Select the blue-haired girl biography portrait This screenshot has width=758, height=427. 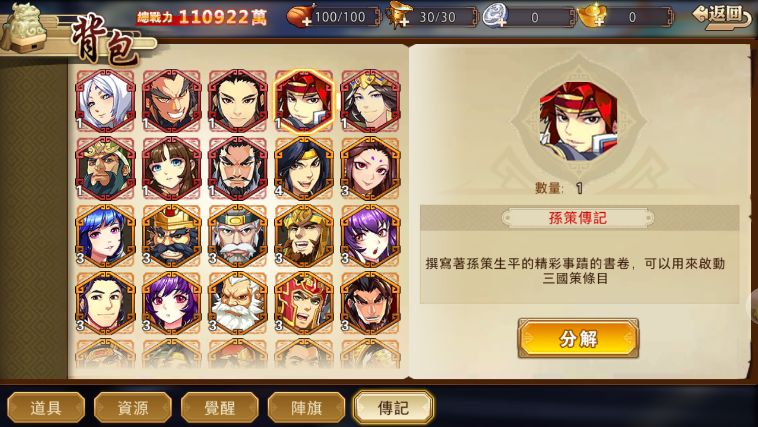[x=105, y=236]
